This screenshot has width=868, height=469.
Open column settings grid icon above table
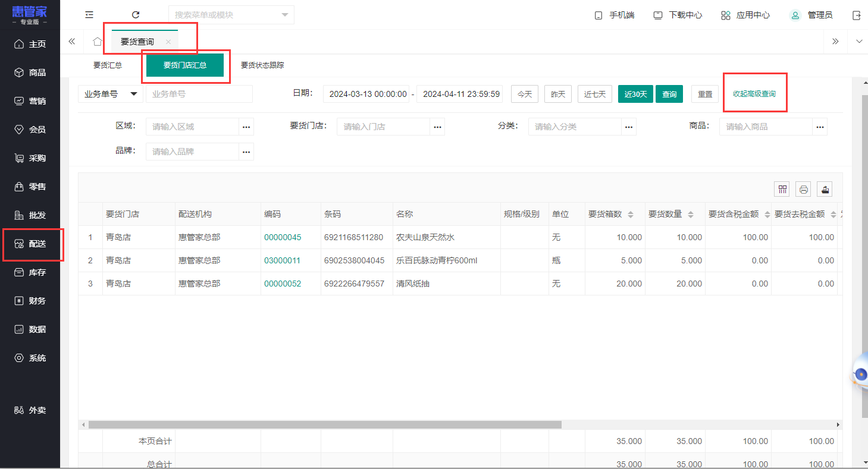782,190
